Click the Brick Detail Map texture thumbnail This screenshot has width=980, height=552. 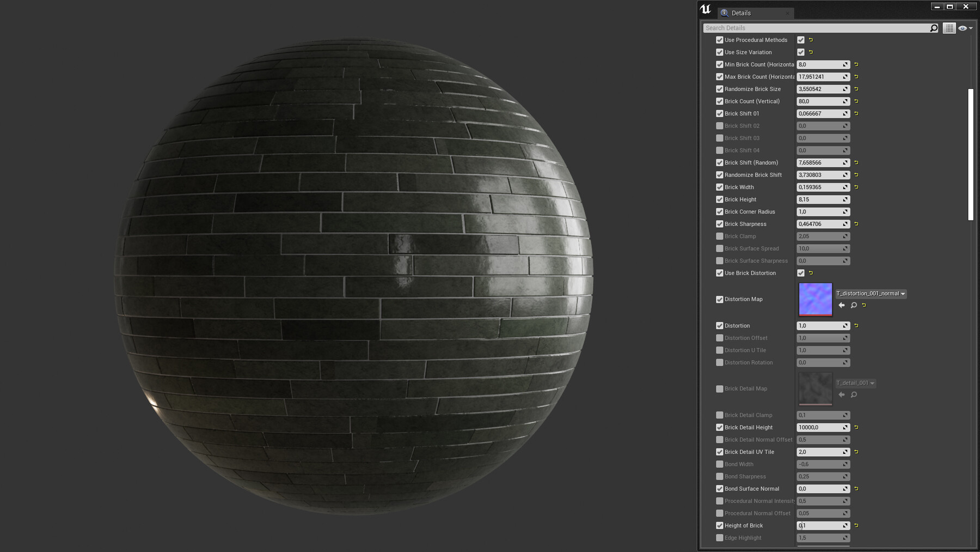[816, 389]
